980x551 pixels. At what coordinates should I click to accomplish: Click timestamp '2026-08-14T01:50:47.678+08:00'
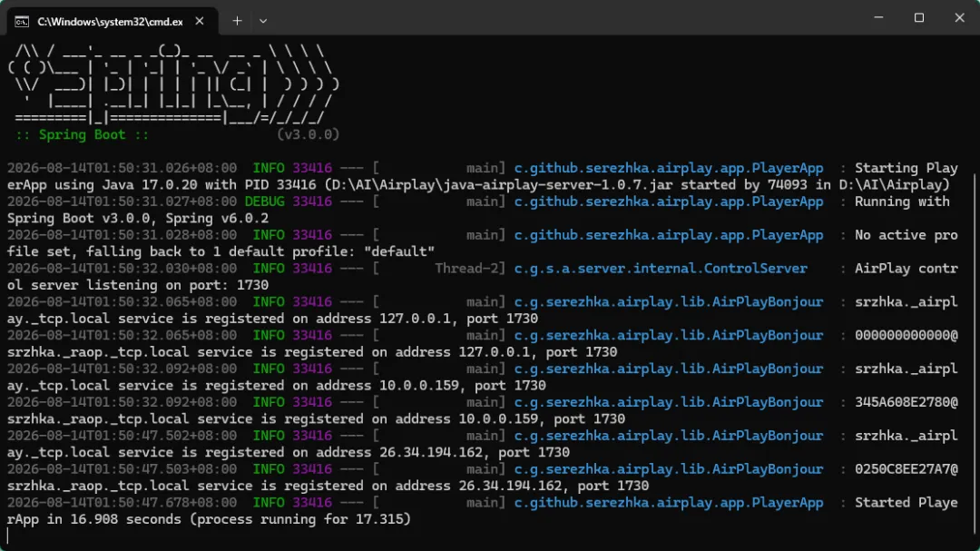point(122,502)
